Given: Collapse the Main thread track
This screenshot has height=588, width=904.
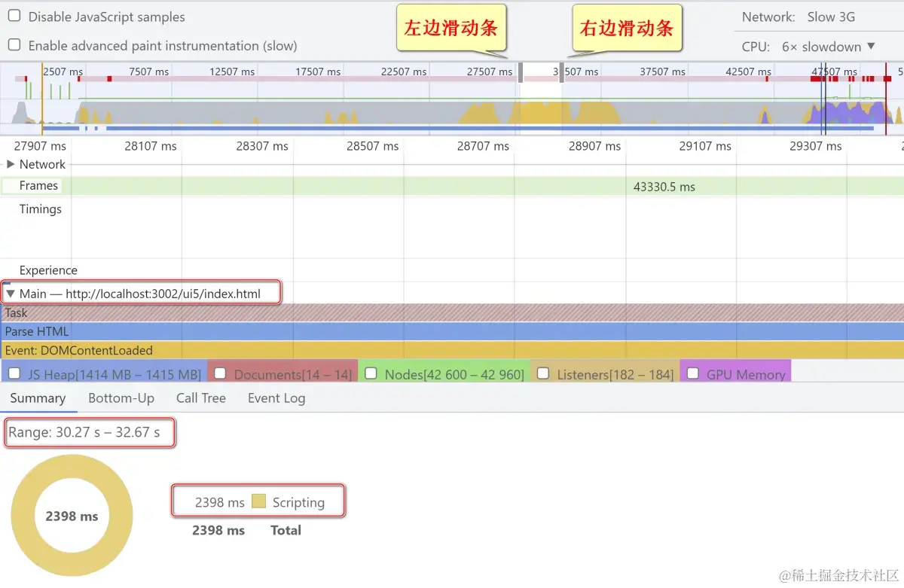Looking at the screenshot, I should (x=11, y=294).
